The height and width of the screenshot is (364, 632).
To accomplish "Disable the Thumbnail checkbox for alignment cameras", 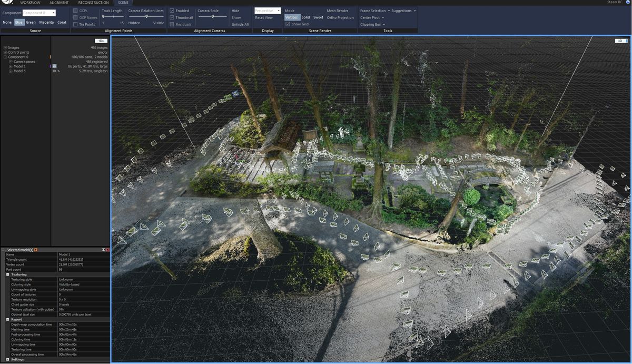I will [x=172, y=17].
